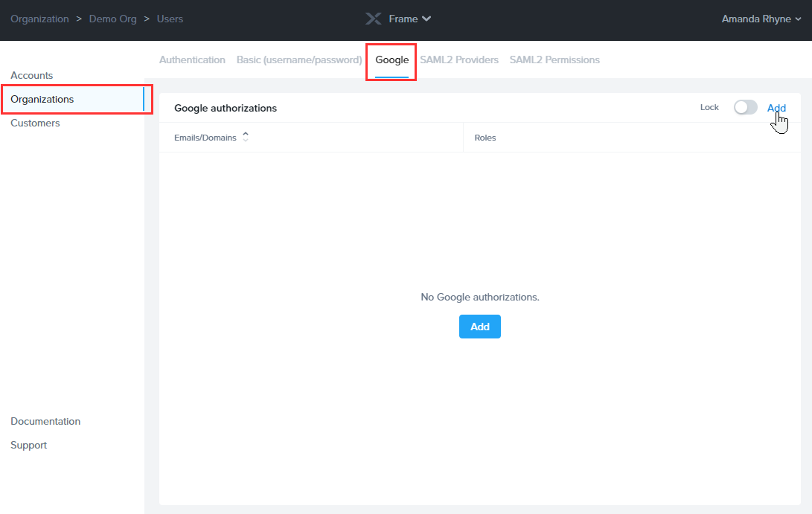Open Customers from the sidebar

(x=35, y=123)
